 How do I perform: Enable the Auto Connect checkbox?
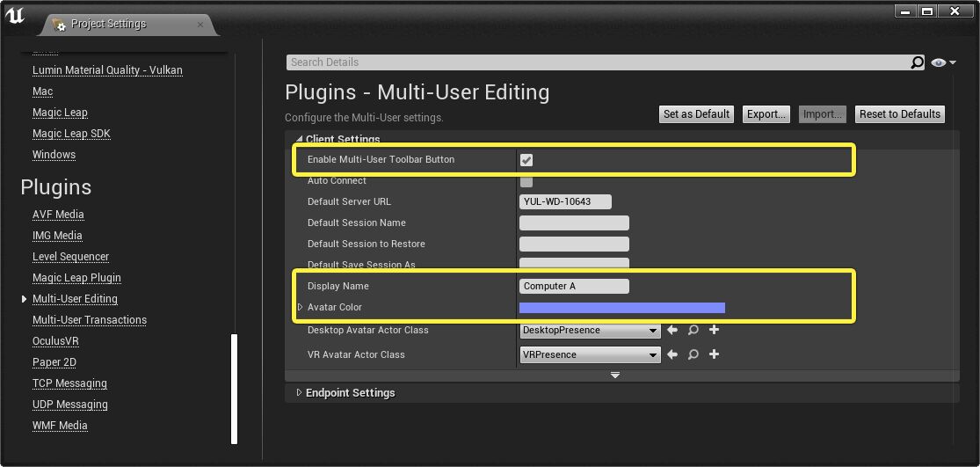[526, 181]
